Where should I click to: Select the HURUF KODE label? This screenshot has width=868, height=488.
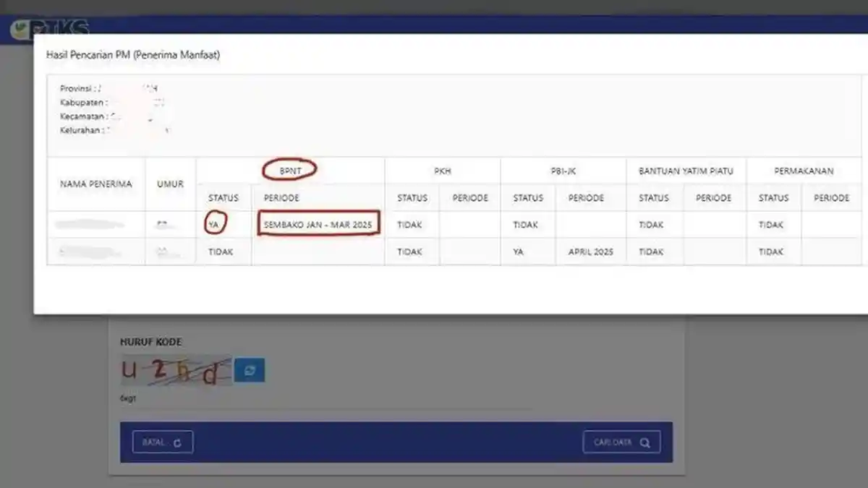pyautogui.click(x=150, y=342)
